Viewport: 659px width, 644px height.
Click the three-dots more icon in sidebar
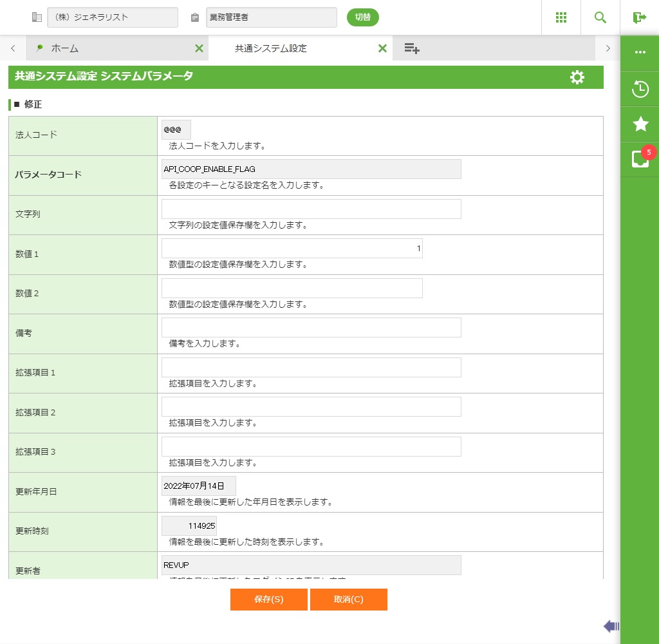[640, 52]
